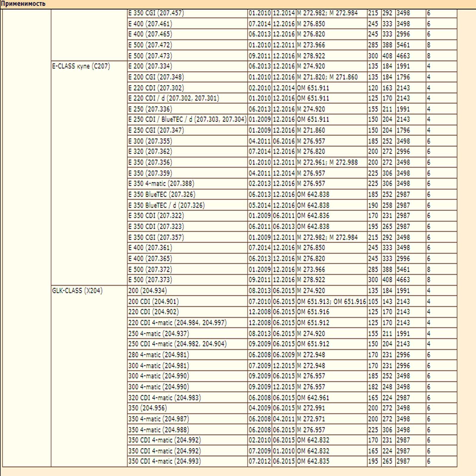Click the E 200 (207.334) row
This screenshot has height=476, width=476.
click(150, 66)
